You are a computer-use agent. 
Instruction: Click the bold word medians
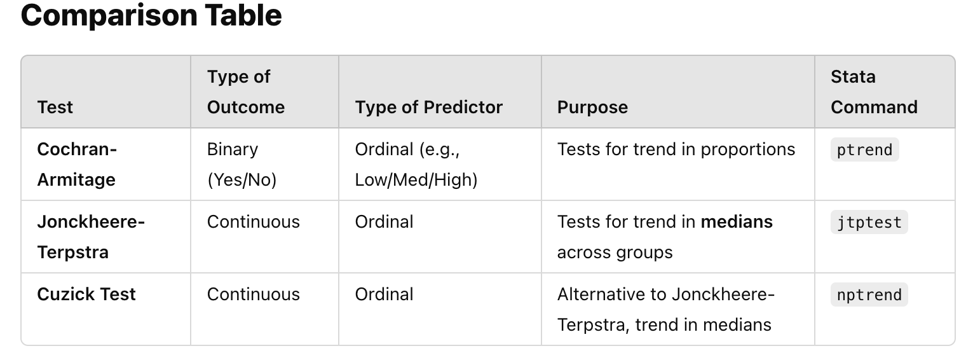[737, 221]
